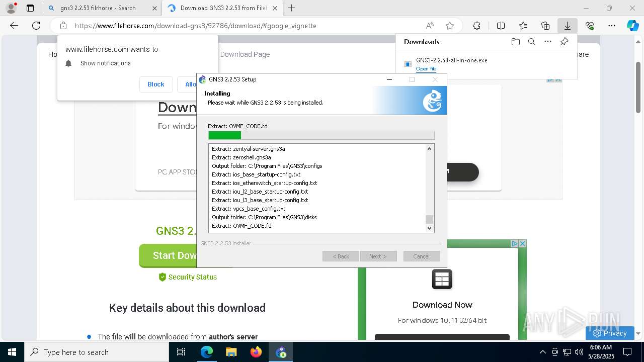Pin the Downloads panel
This screenshot has height=362, width=644.
pyautogui.click(x=564, y=42)
